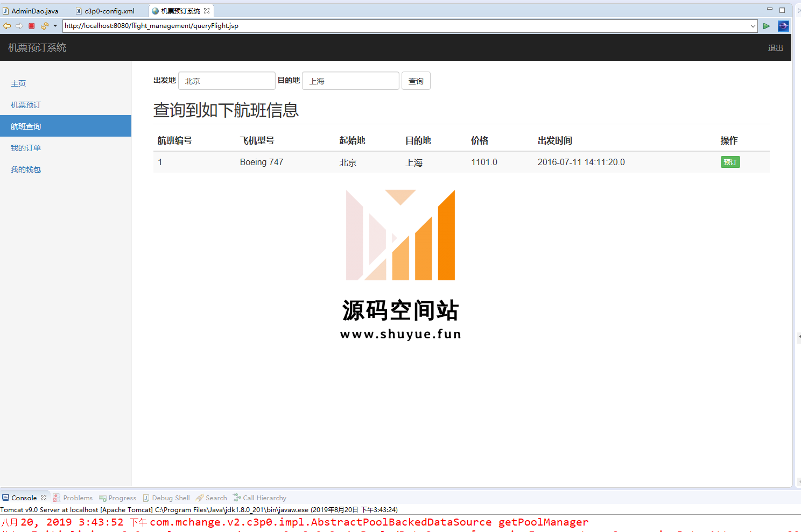801x532 pixels.
Task: Click the 机票预订系统 navbar brand
Action: [x=37, y=48]
